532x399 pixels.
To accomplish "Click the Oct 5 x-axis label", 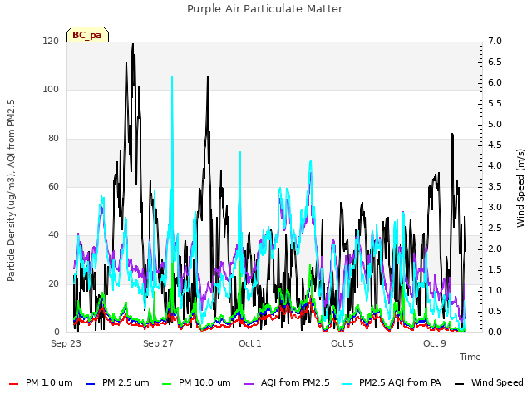I will (342, 343).
